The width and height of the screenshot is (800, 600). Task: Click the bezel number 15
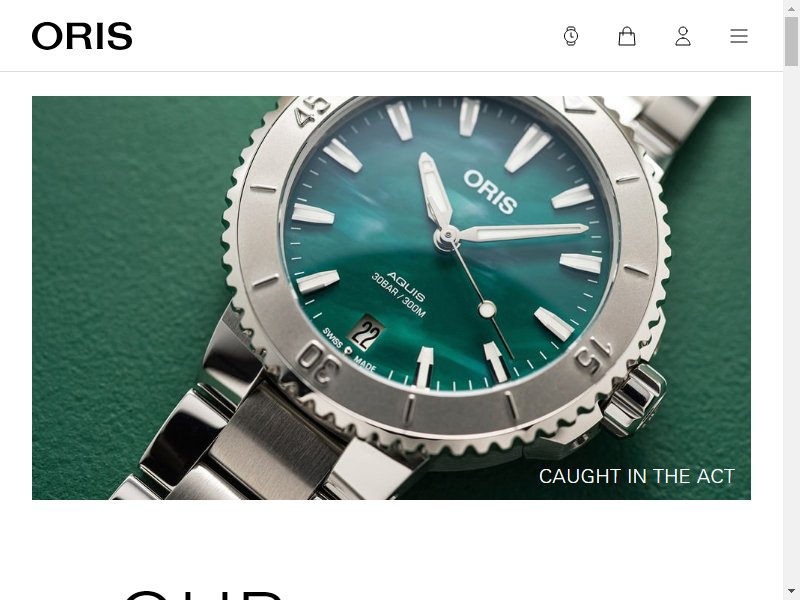click(x=593, y=355)
